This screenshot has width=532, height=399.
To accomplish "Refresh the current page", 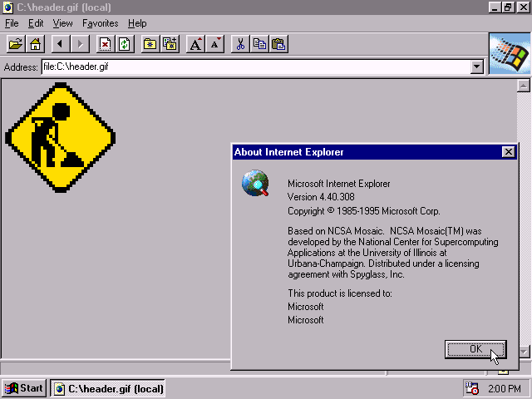I will point(125,44).
